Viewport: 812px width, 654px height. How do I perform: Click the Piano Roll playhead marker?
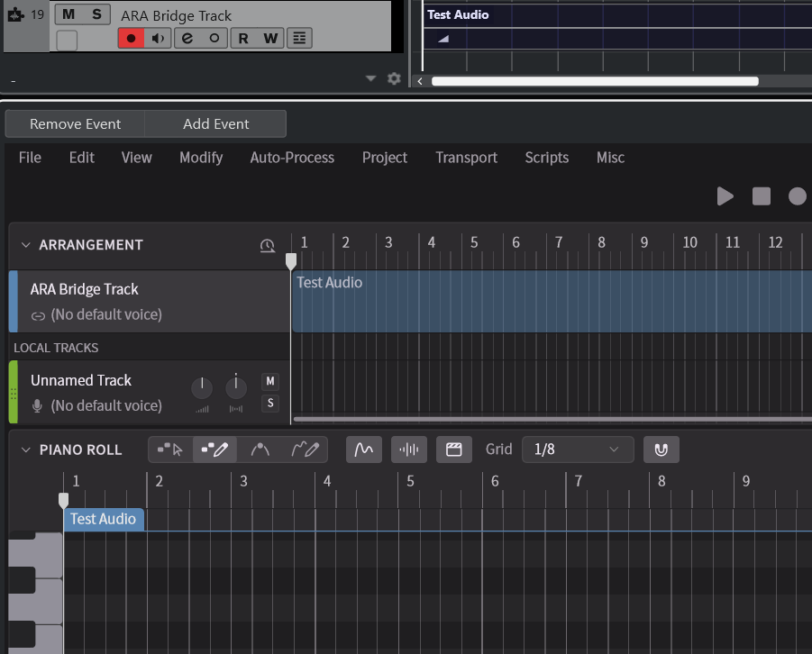tap(63, 500)
